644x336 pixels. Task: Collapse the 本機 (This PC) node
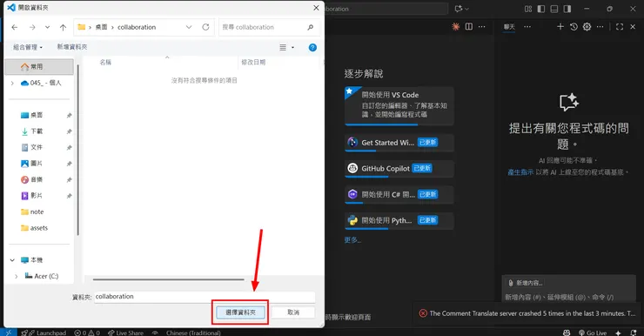coord(12,260)
